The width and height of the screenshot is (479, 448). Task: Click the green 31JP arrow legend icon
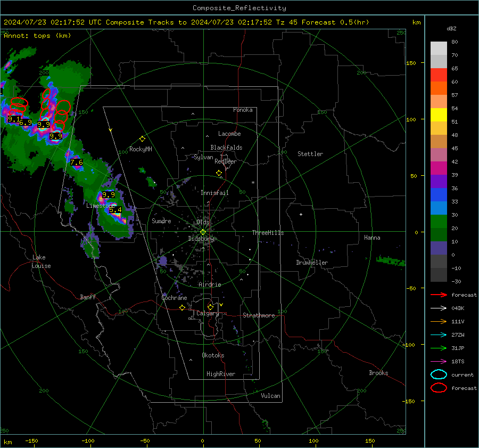tap(439, 348)
